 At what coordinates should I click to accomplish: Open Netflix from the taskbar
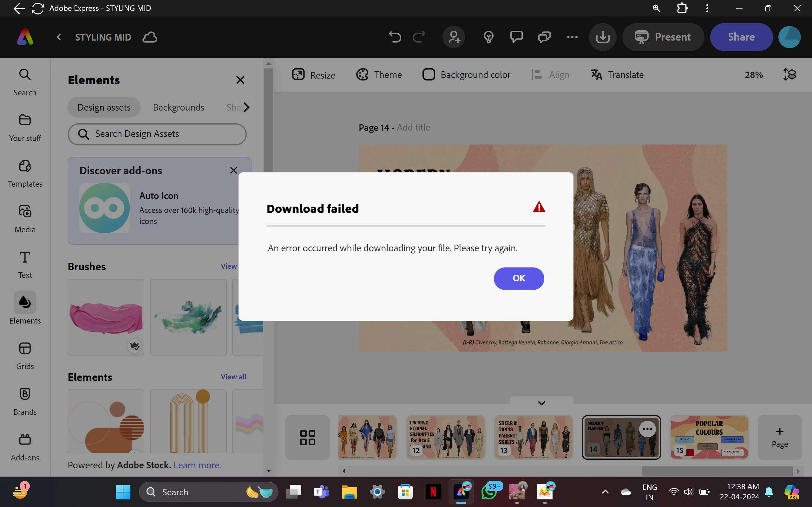(433, 492)
